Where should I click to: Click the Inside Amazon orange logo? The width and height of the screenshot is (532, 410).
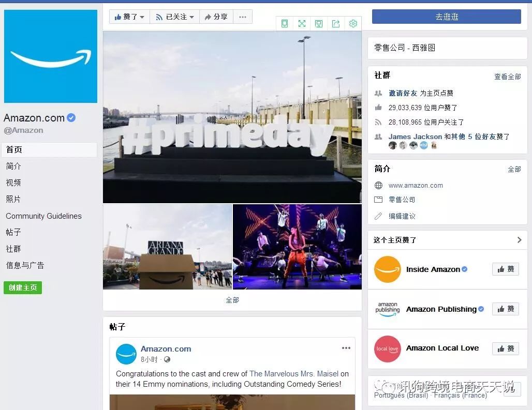(x=388, y=269)
